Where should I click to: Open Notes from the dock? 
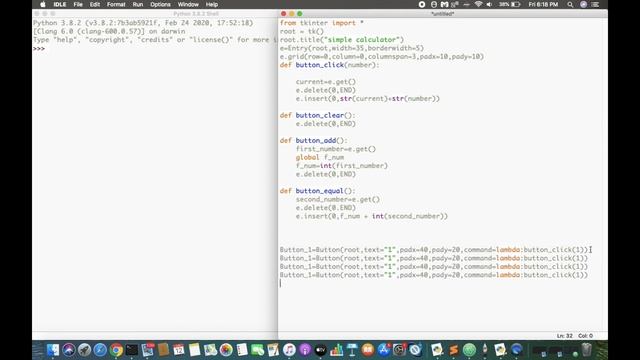tap(195, 350)
